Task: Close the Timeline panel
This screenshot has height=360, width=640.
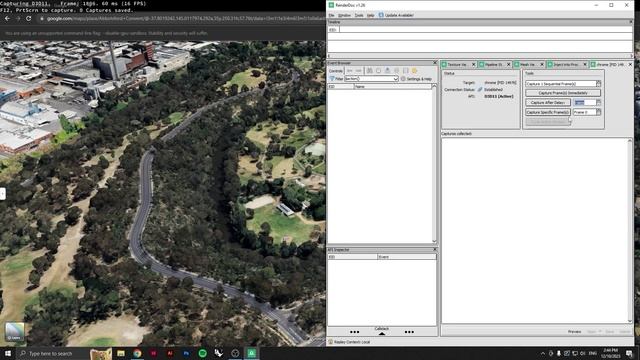Action: (x=631, y=22)
